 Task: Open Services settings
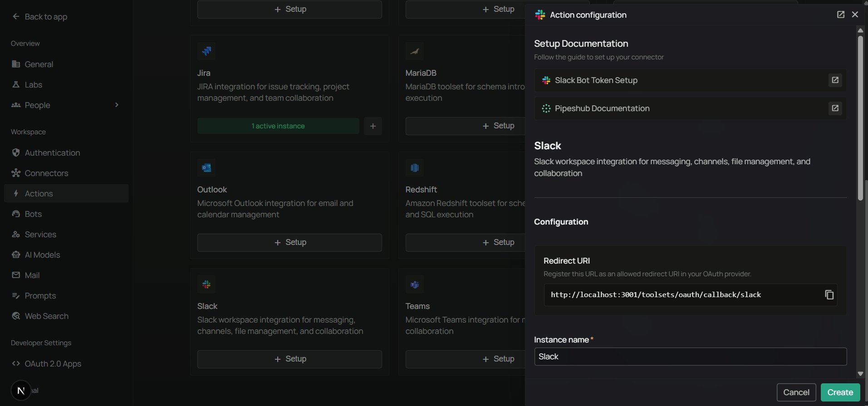coord(66,235)
